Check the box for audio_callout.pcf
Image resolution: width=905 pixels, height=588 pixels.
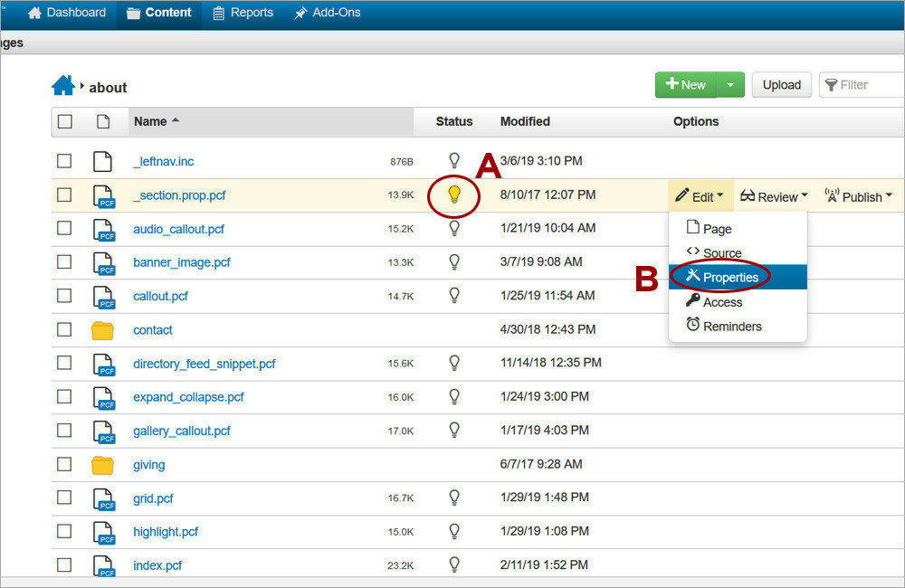click(x=64, y=228)
